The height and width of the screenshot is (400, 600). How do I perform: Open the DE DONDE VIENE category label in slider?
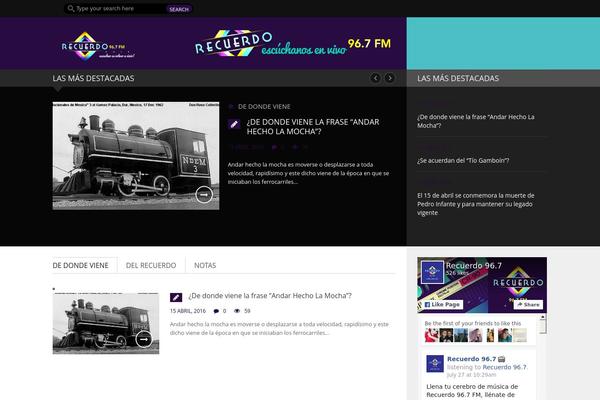point(264,106)
